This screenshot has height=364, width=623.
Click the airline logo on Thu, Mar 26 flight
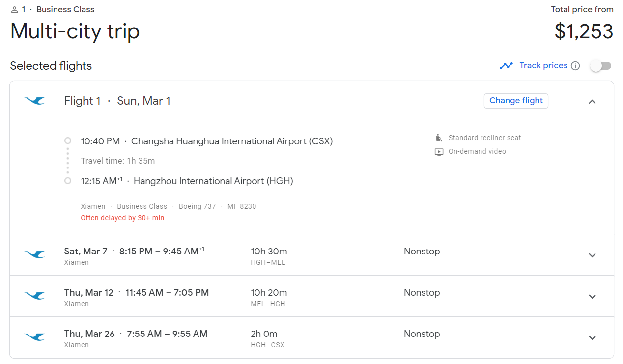tap(35, 337)
